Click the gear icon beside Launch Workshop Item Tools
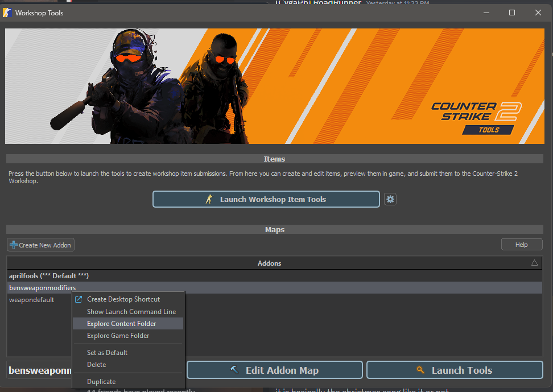This screenshot has height=392, width=553. (390, 199)
